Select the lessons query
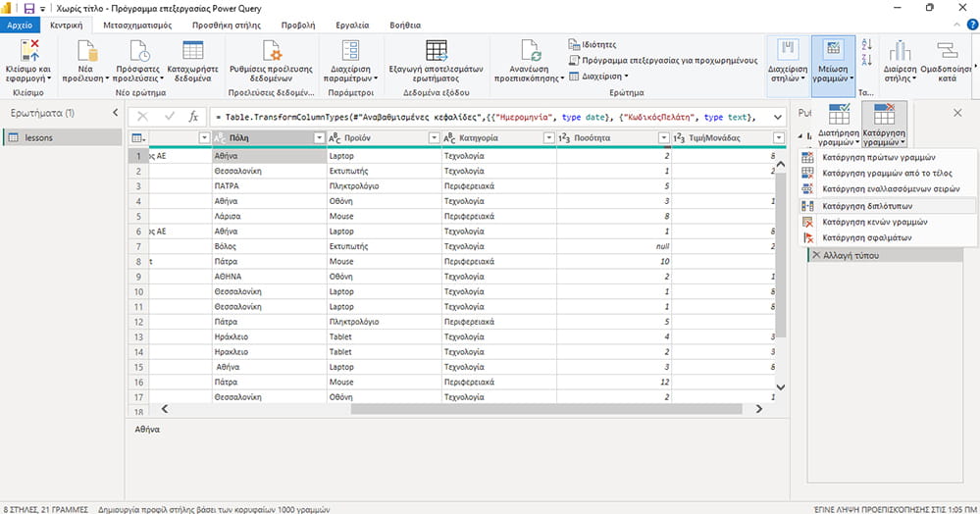980x514 pixels. (x=62, y=137)
